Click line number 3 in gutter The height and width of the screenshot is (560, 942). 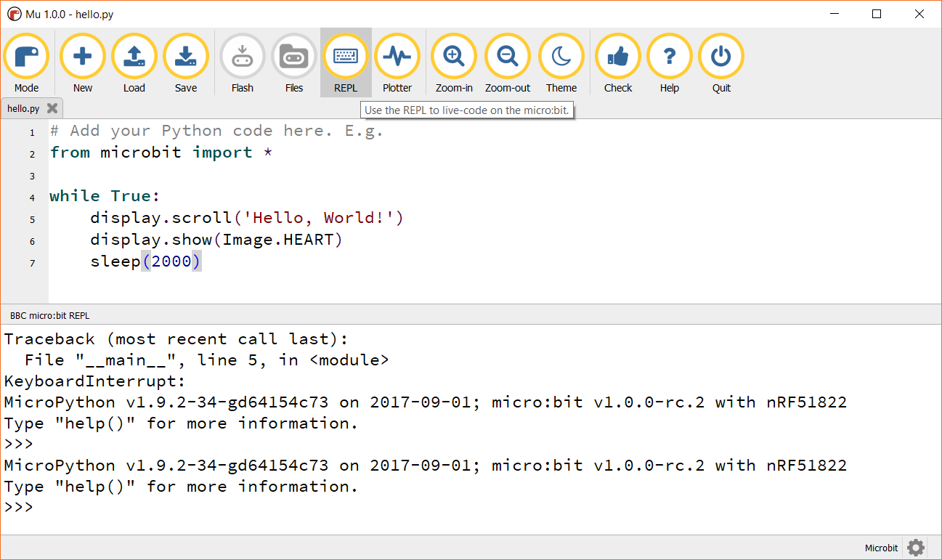(x=32, y=176)
